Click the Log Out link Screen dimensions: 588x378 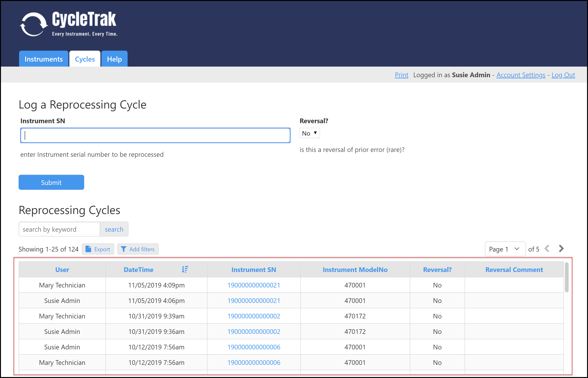563,75
